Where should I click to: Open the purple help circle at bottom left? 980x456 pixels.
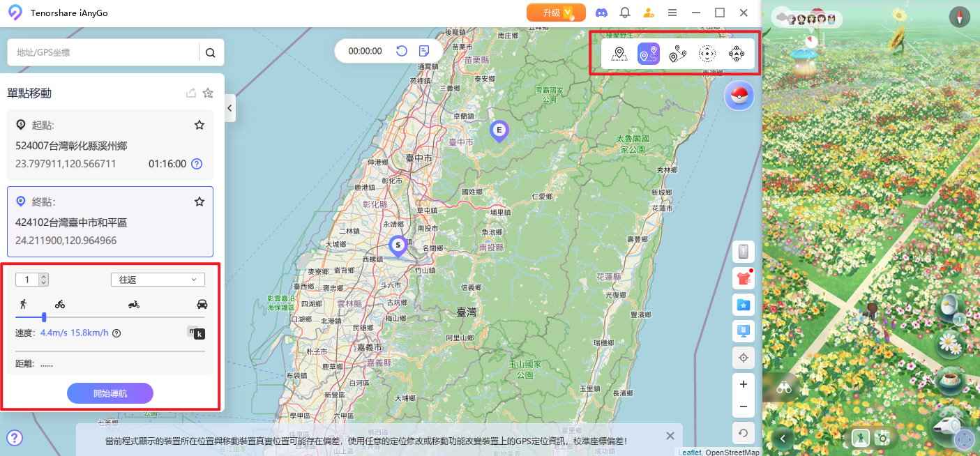[15, 438]
